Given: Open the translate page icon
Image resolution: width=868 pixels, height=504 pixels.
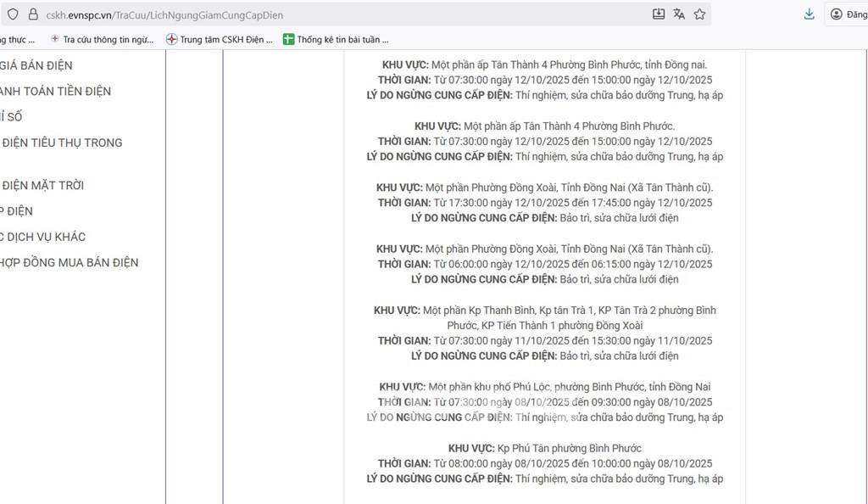Looking at the screenshot, I should [x=679, y=14].
